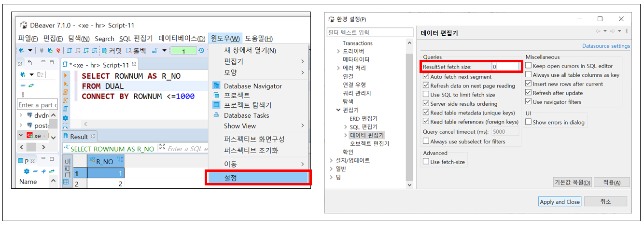
Task: Expand the Show View submenu
Action: [257, 126]
